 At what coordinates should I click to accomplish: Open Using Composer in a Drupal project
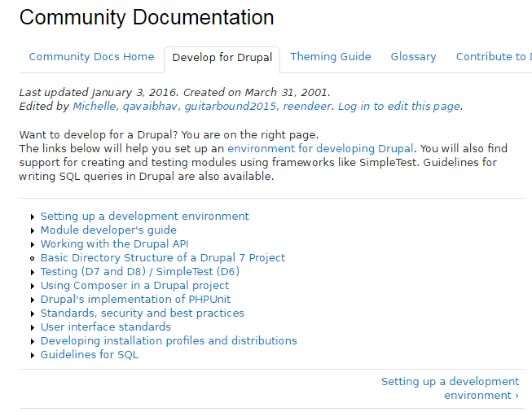point(134,286)
